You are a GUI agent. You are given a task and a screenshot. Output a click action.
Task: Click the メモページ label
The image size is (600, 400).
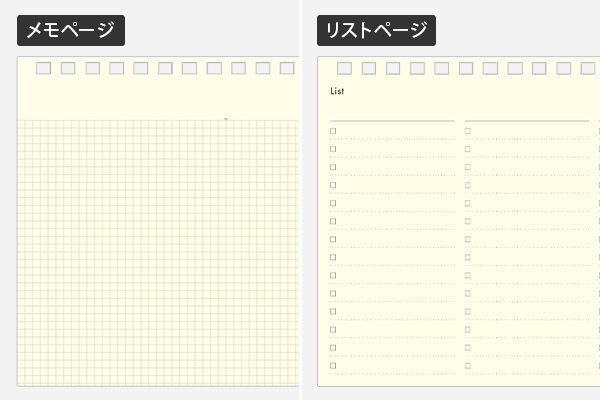[x=71, y=30]
